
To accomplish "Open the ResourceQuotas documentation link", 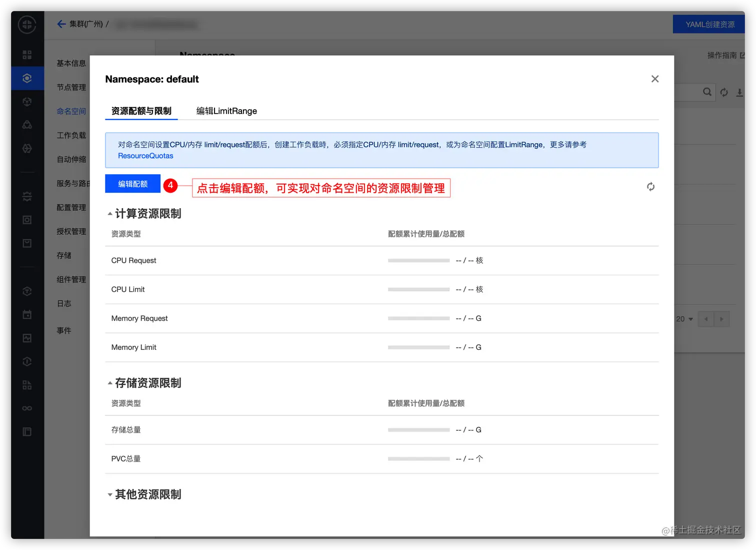I will [x=145, y=156].
